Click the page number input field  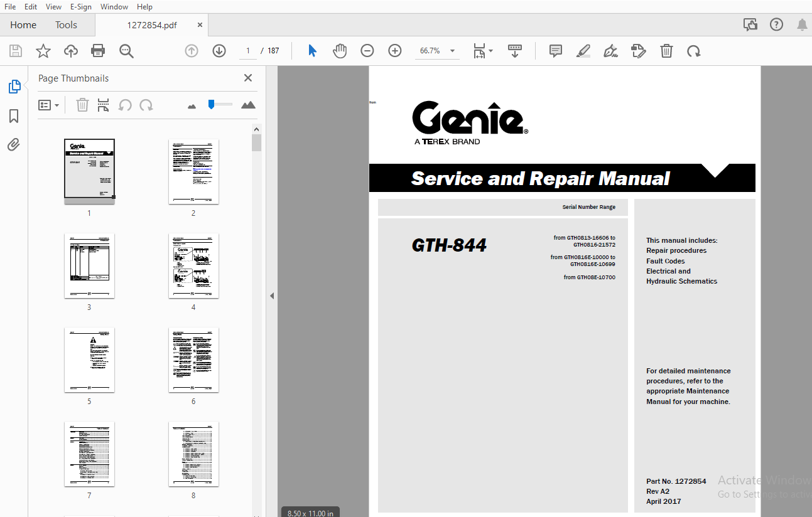tap(248, 51)
